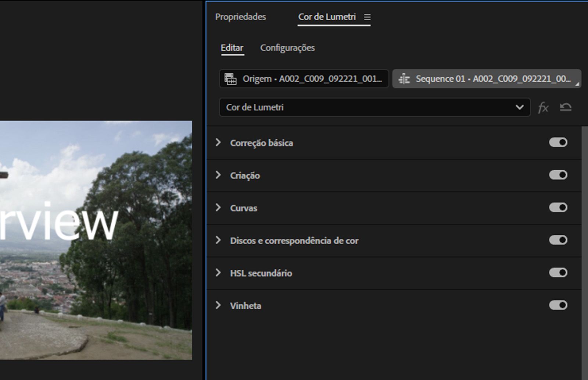Click the Discos e correspondência de cor label
This screenshot has height=380, width=588.
tap(294, 241)
